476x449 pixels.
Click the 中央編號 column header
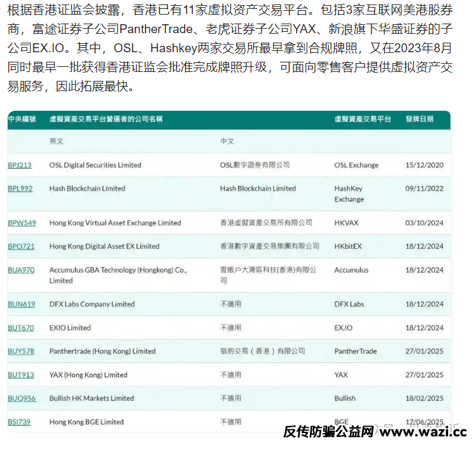22,118
